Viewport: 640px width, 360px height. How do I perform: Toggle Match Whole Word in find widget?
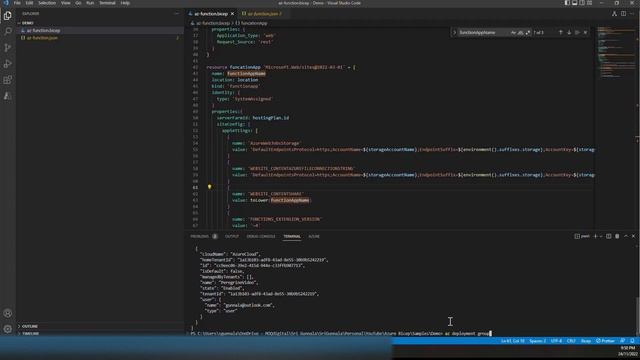pos(520,33)
